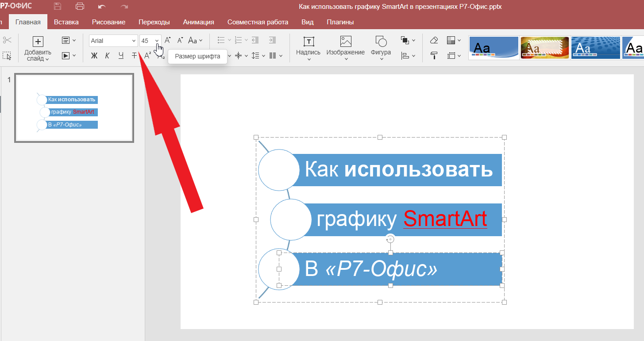Click the increase indent icon
644x341 pixels.
coord(272,40)
